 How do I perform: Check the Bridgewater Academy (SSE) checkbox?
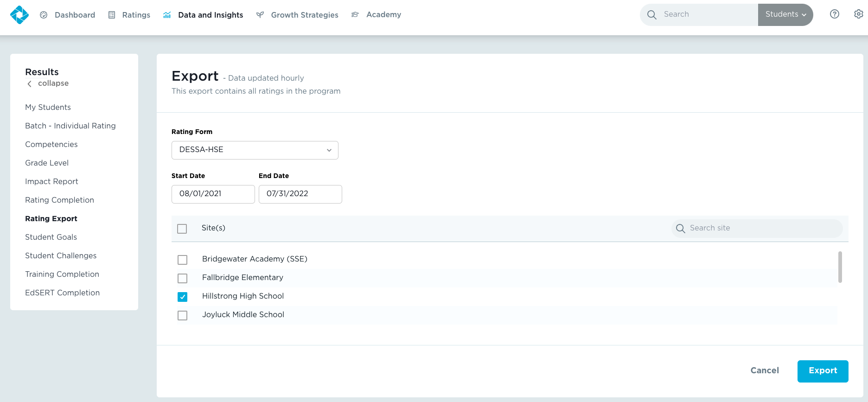pos(183,260)
